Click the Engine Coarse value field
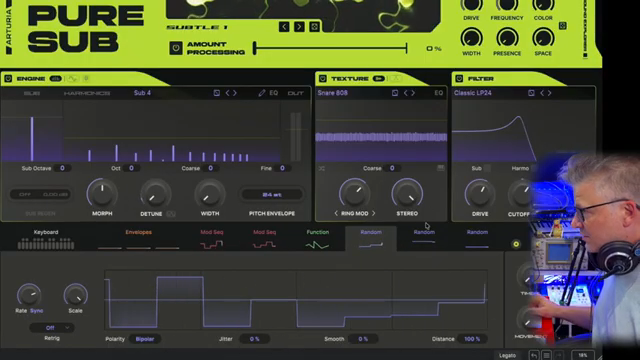Screen dimensions: 640x360 (211, 168)
